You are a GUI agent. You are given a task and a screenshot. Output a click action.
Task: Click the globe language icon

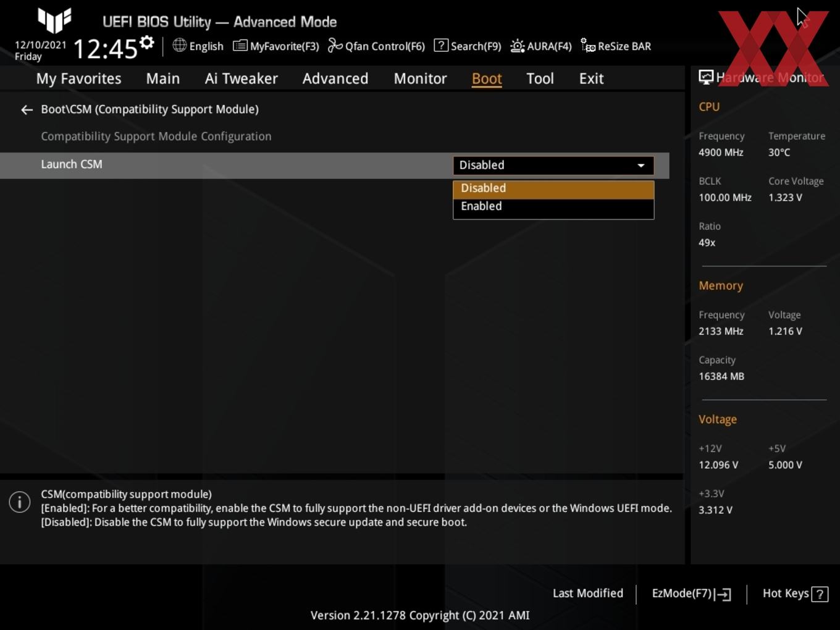[180, 45]
